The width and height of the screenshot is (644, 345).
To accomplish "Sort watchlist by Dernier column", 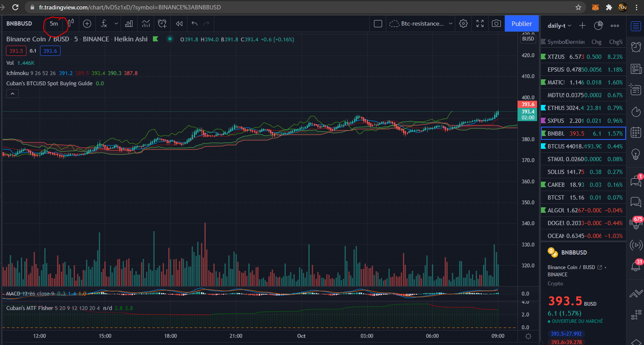I will [575, 42].
